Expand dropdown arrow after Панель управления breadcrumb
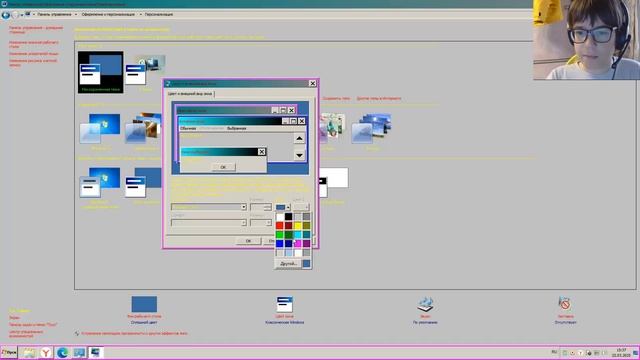The image size is (640, 360). pos(76,14)
